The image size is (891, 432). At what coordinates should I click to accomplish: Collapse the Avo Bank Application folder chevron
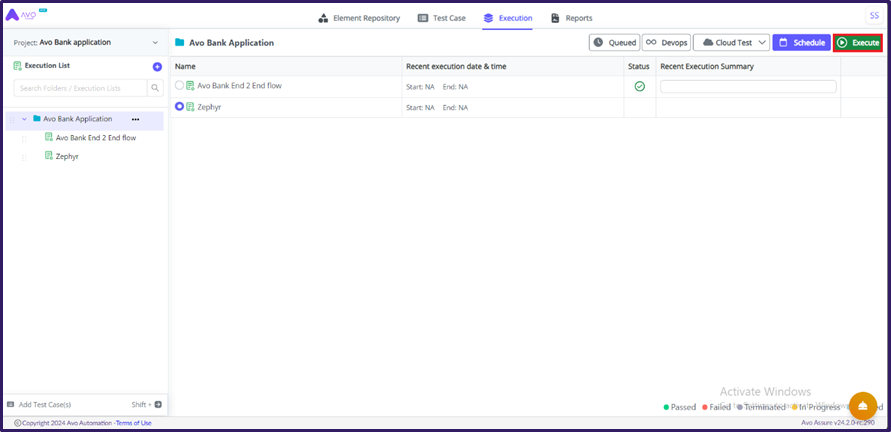pyautogui.click(x=24, y=119)
